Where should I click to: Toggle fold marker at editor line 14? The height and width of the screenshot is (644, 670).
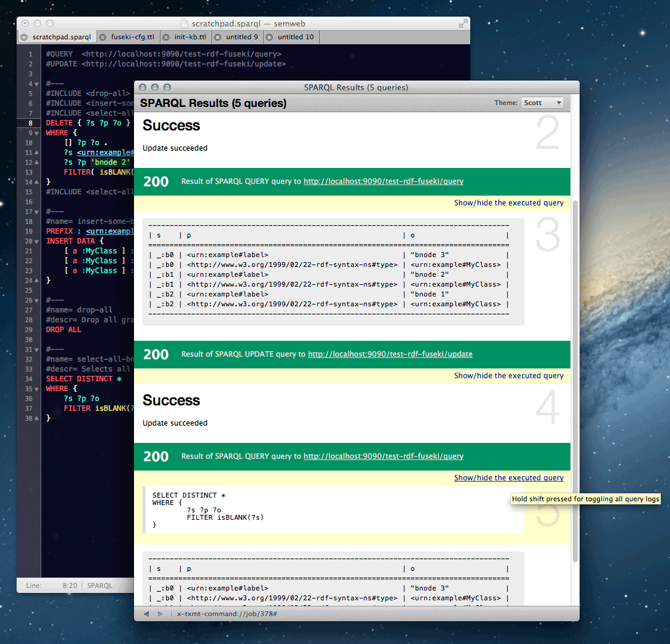(x=36, y=182)
